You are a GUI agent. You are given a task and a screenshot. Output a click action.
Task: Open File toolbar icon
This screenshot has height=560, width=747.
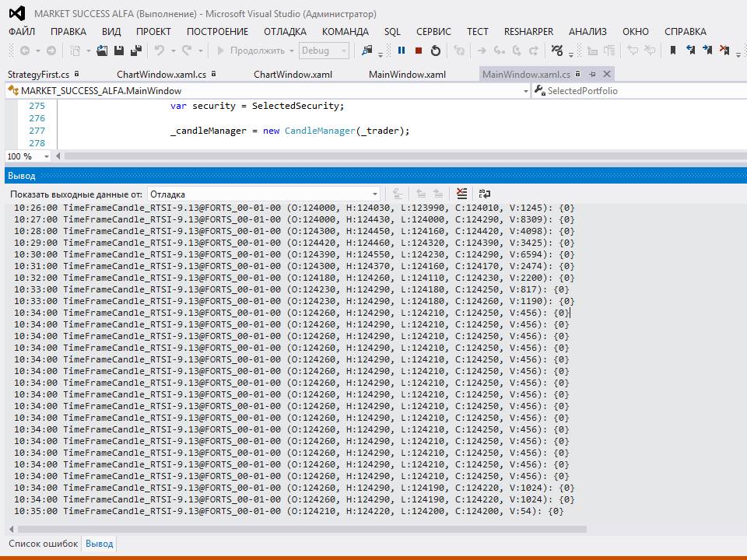tap(102, 51)
